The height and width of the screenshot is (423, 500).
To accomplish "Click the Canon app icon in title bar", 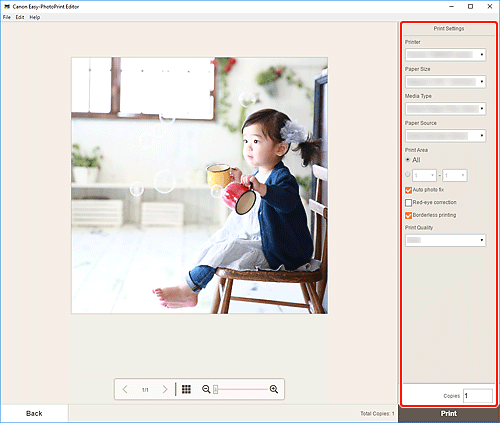I will (7, 6).
